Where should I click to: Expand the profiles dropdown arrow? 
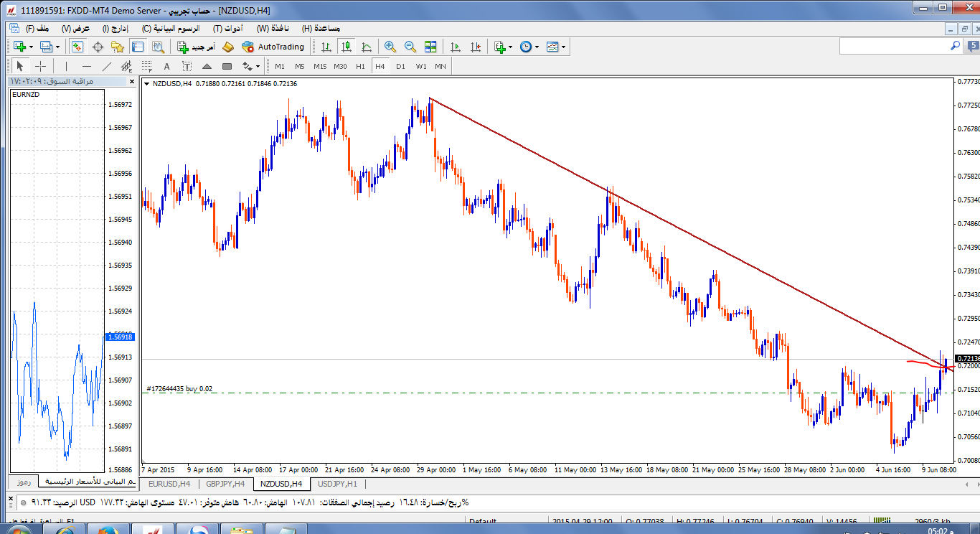[58, 47]
